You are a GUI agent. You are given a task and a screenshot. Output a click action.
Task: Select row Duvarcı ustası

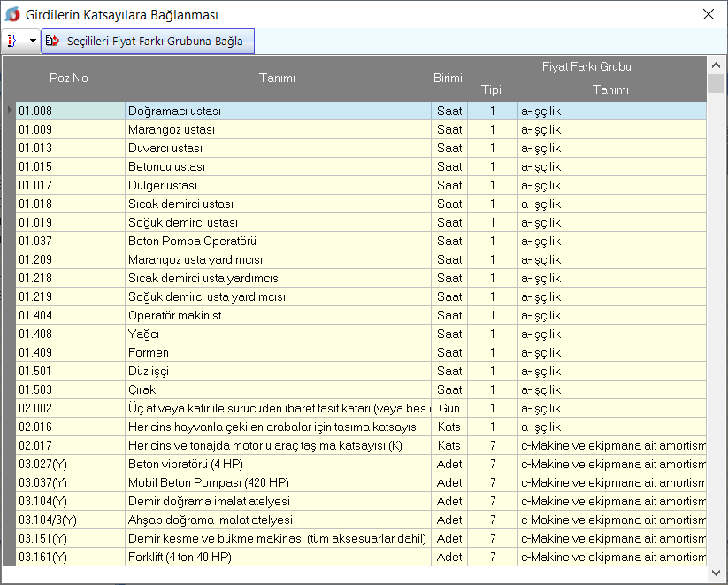[x=361, y=148]
